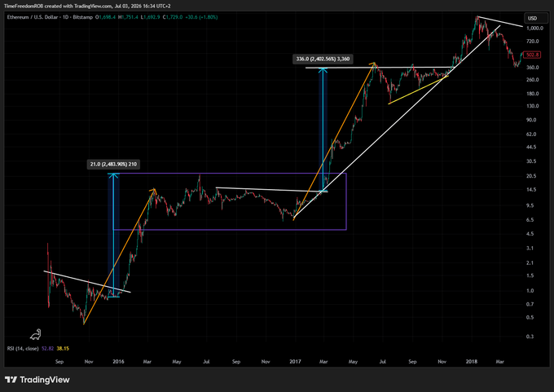Click the 2016 label on the time axis
This screenshot has height=392, width=554.
(118, 362)
